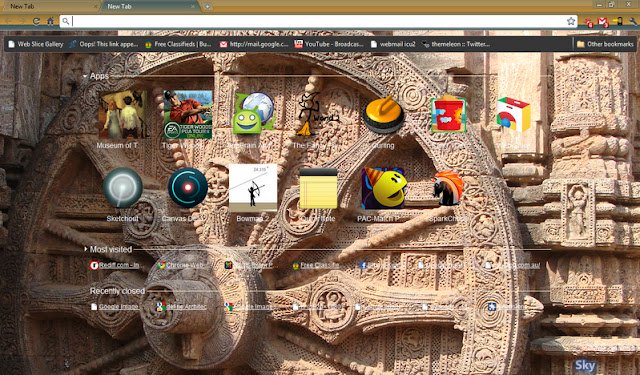
Task: Open the webmail icu2 bookmark
Action: point(393,44)
